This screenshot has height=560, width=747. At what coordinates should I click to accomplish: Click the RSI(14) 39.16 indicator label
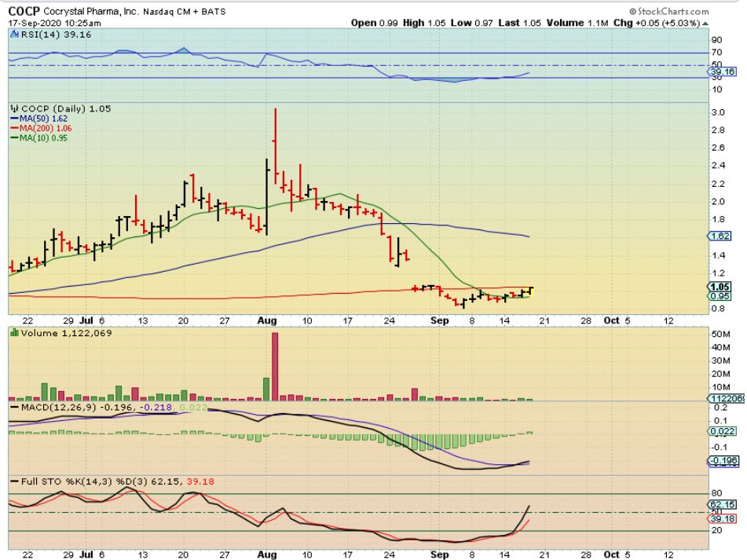pos(56,35)
